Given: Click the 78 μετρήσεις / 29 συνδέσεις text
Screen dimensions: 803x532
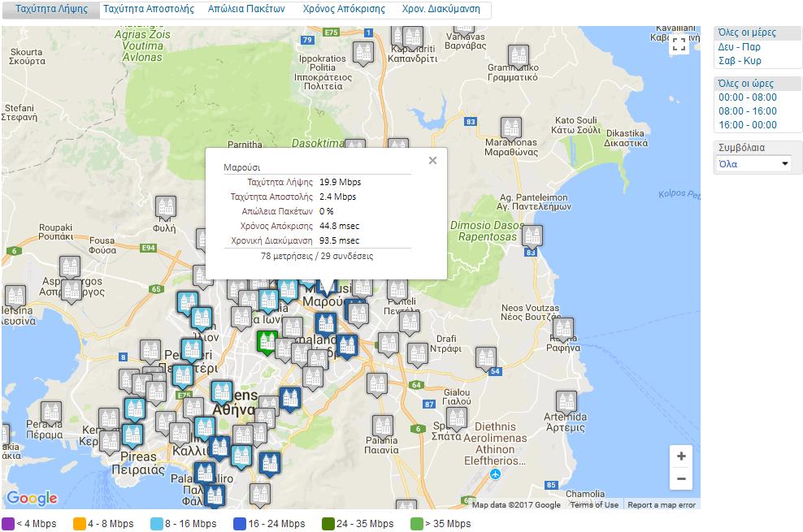Looking at the screenshot, I should [x=317, y=256].
